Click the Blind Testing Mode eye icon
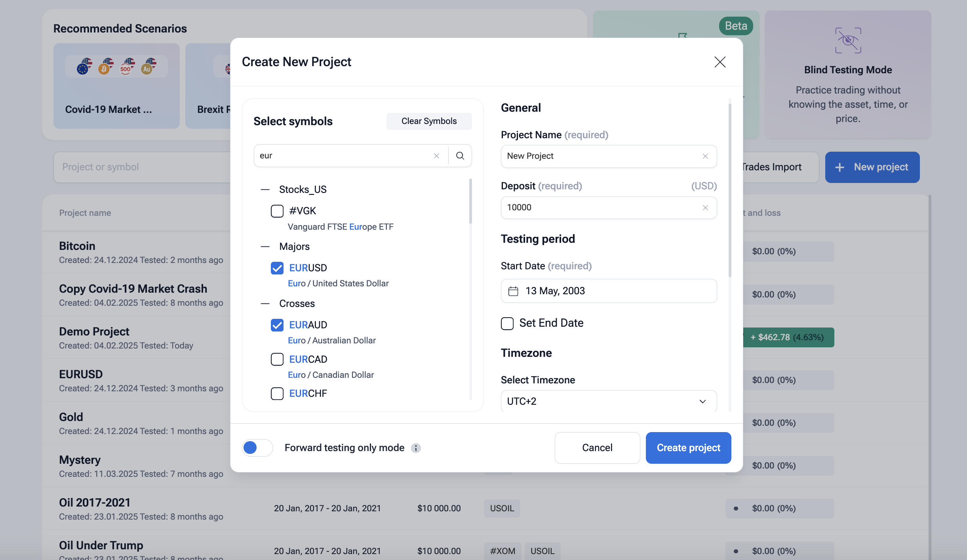This screenshot has height=560, width=967. (848, 40)
